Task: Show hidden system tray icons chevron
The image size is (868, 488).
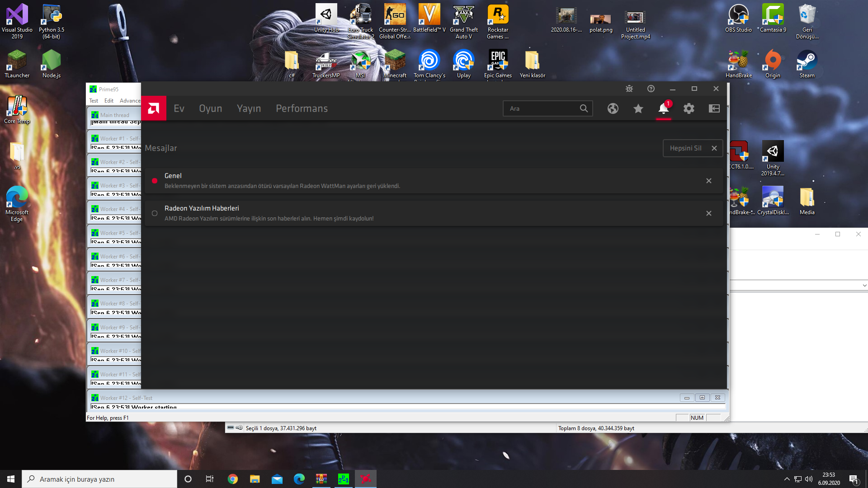Action: (787, 479)
